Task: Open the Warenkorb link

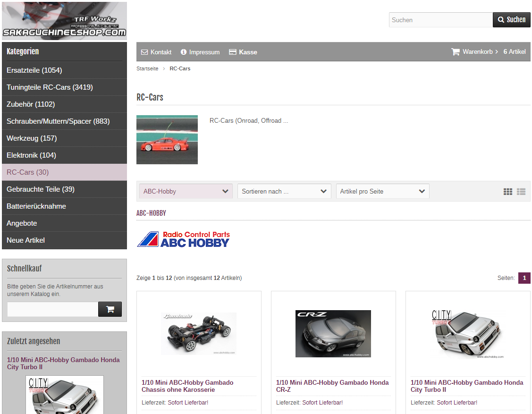Action: 478,51
